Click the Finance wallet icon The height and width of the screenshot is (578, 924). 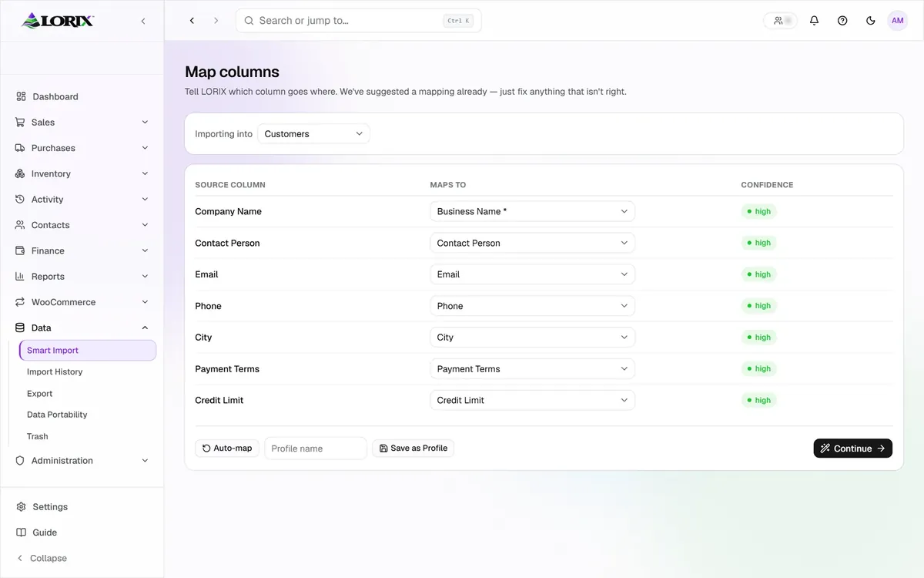coord(20,250)
